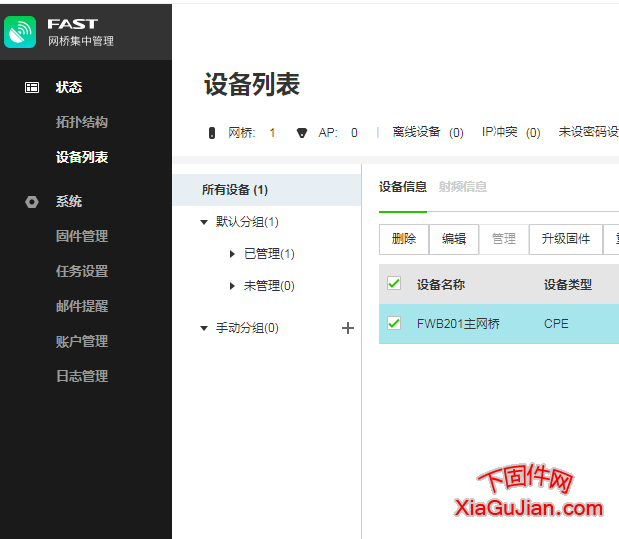
Task: Click IP冲突 (0) filter
Action: pos(511,132)
